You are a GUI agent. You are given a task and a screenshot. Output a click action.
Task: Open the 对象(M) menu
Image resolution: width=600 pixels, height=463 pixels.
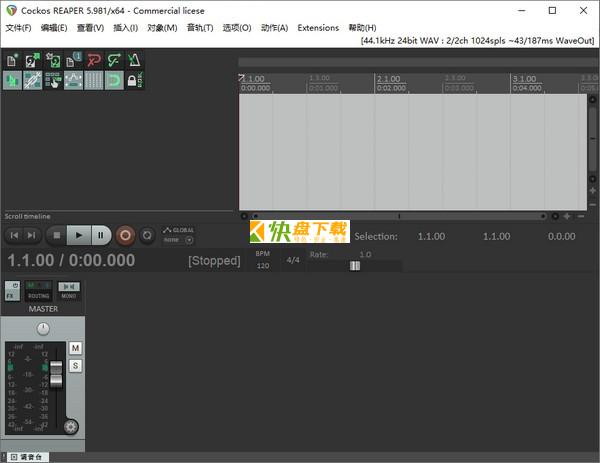(x=162, y=28)
